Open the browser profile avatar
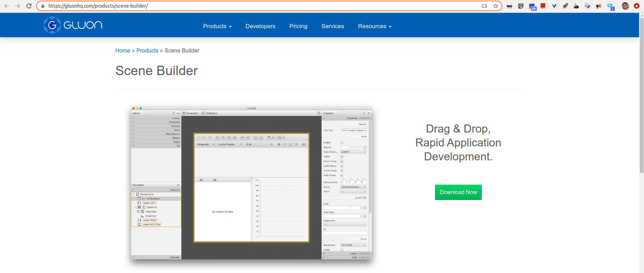Screen dimensions: 644x273 click(626, 6)
